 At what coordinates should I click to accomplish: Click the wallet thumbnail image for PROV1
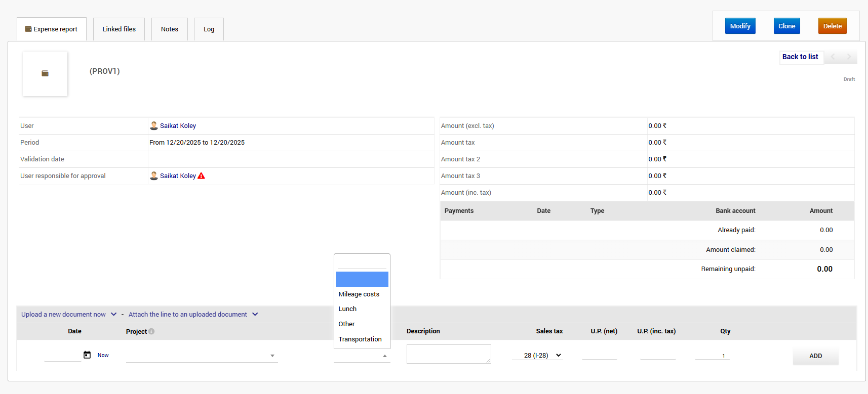45,74
